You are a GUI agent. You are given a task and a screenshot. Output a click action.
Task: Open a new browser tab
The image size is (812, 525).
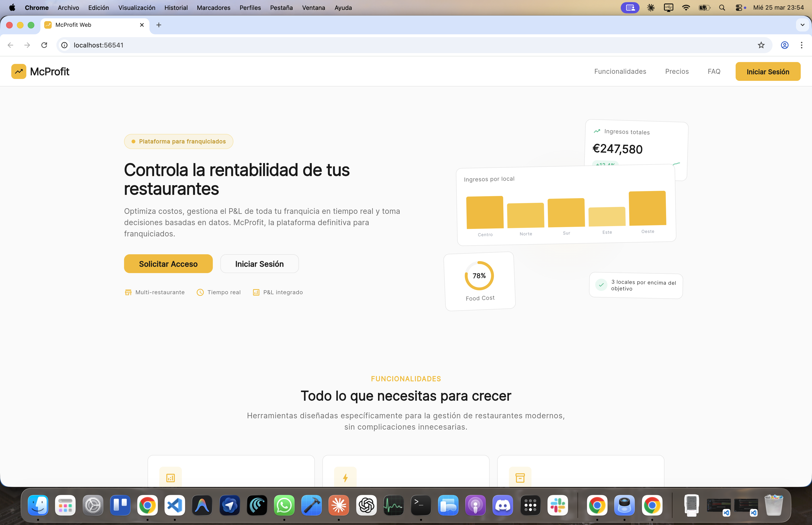[x=159, y=25]
